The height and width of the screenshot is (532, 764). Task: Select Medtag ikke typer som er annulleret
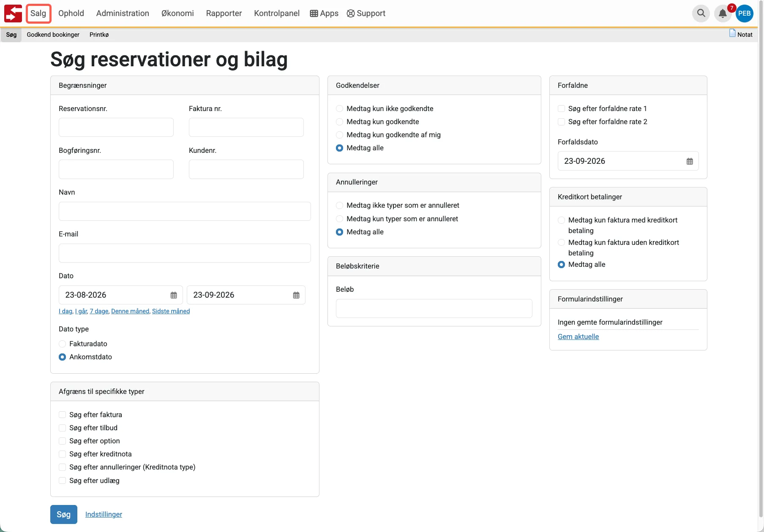339,206
